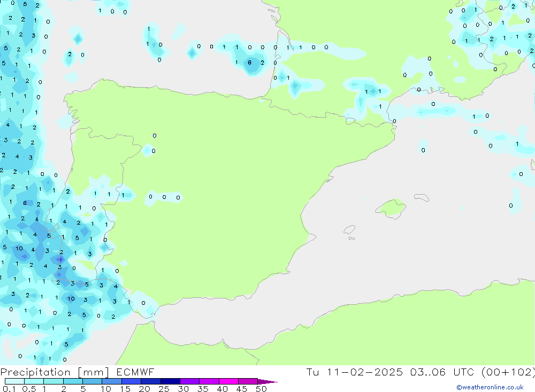Click the above-50 arrow tip of legend
Image resolution: width=535 pixels, height=392 pixels.
point(267,382)
